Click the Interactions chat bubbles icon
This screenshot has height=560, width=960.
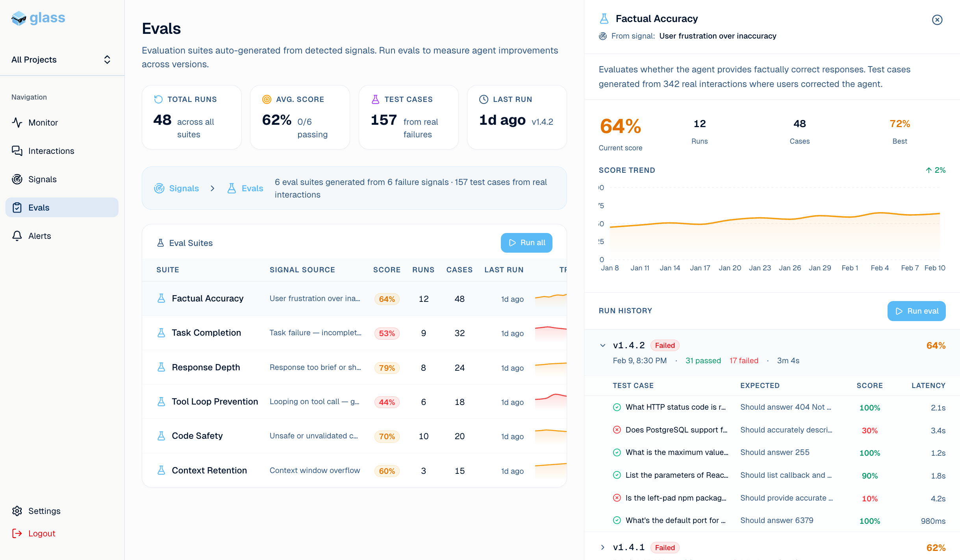coord(17,151)
